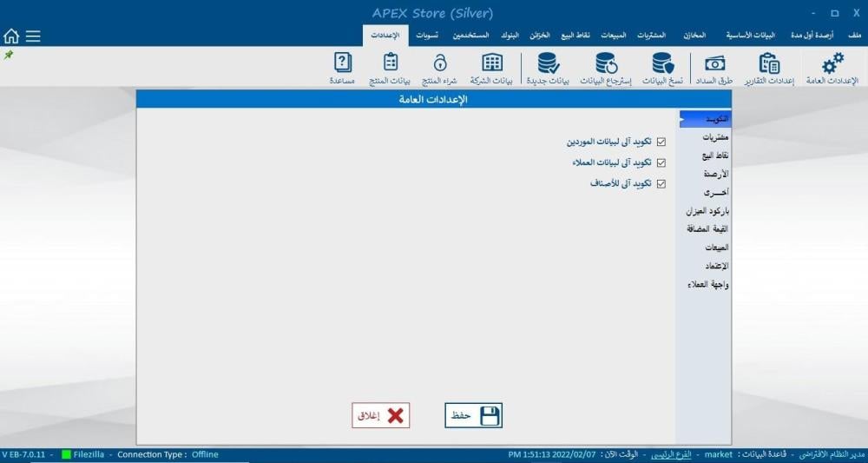Screen dimensions: 868x463
Task: Click the مساعدة help icon
Action: 342,64
